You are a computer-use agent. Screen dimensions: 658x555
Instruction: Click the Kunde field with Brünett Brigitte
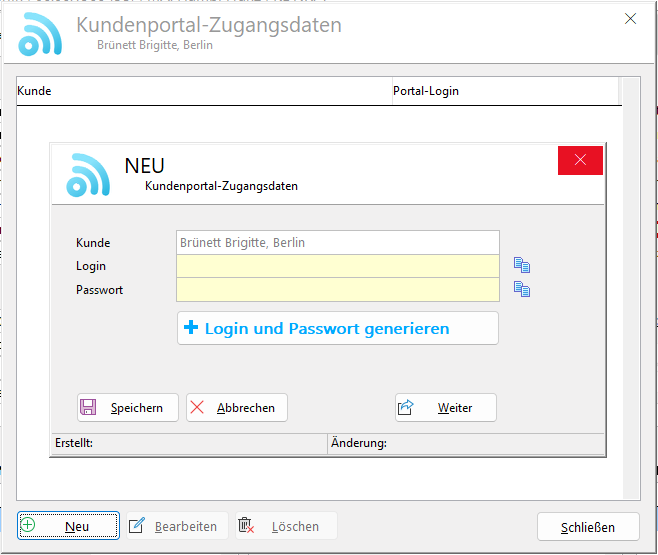pyautogui.click(x=337, y=242)
